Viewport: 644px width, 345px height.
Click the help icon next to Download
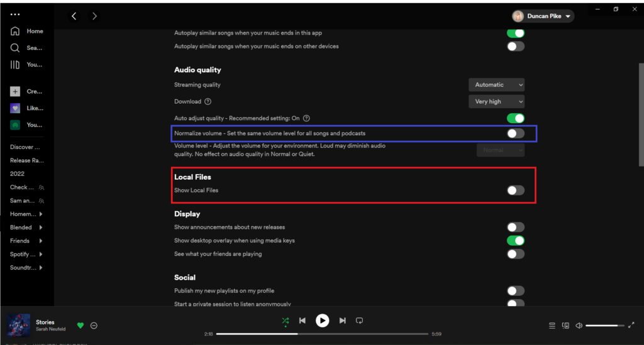[208, 102]
